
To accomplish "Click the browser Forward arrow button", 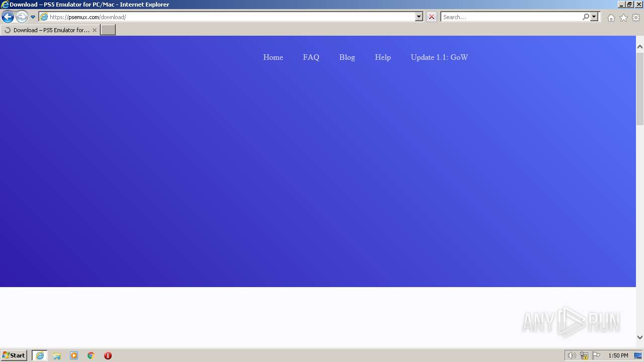I will tap(22, 17).
